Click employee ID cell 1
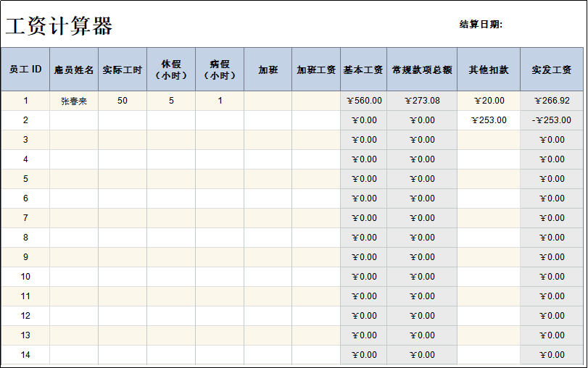 25,101
